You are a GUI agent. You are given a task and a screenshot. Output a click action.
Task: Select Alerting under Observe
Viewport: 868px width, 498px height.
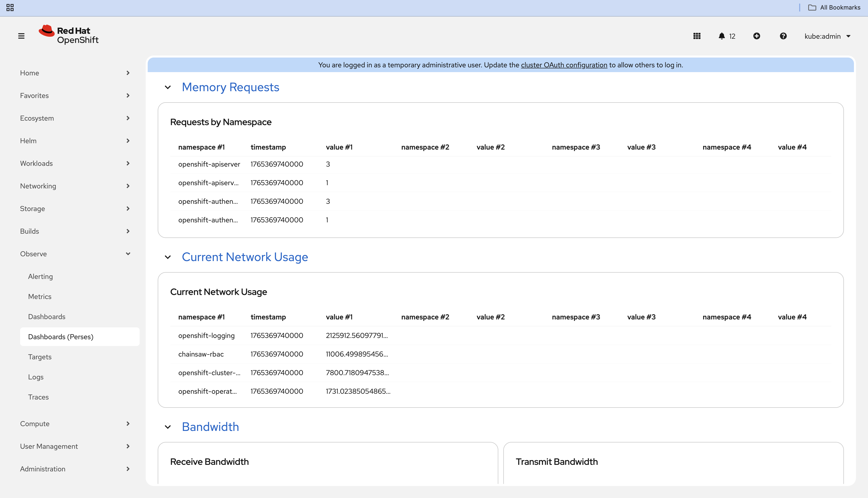pos(40,276)
